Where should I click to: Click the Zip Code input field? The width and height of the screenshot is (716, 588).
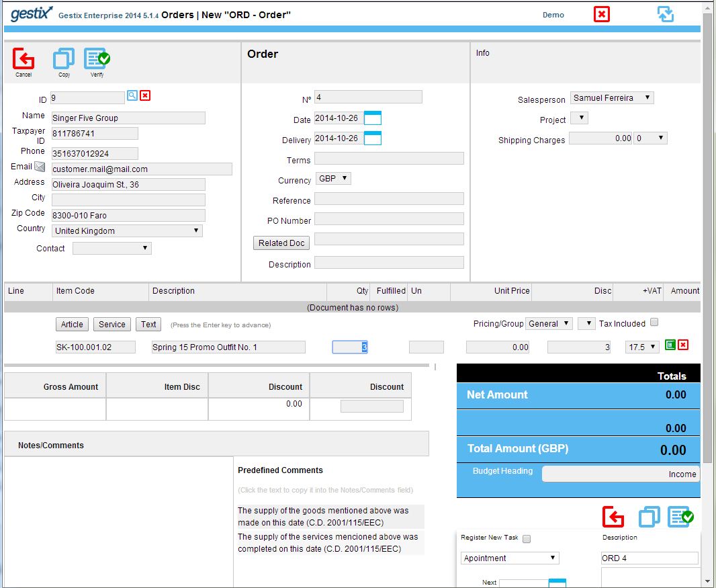[x=128, y=216]
